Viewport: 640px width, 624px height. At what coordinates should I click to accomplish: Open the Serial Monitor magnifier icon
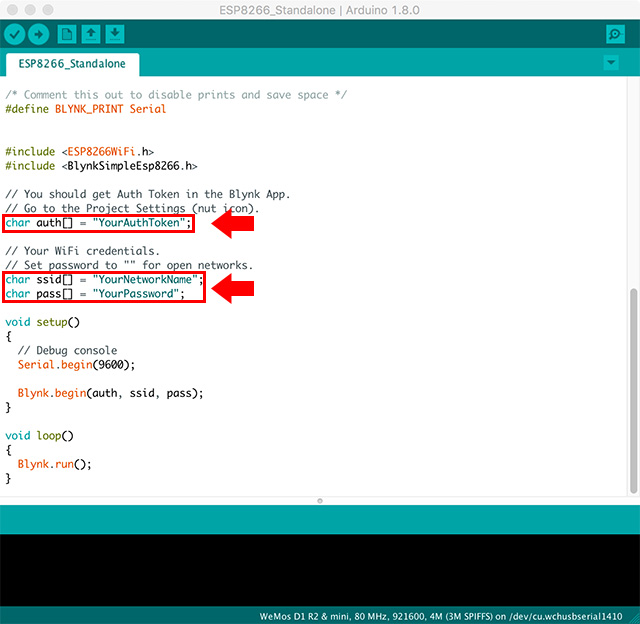pyautogui.click(x=615, y=34)
